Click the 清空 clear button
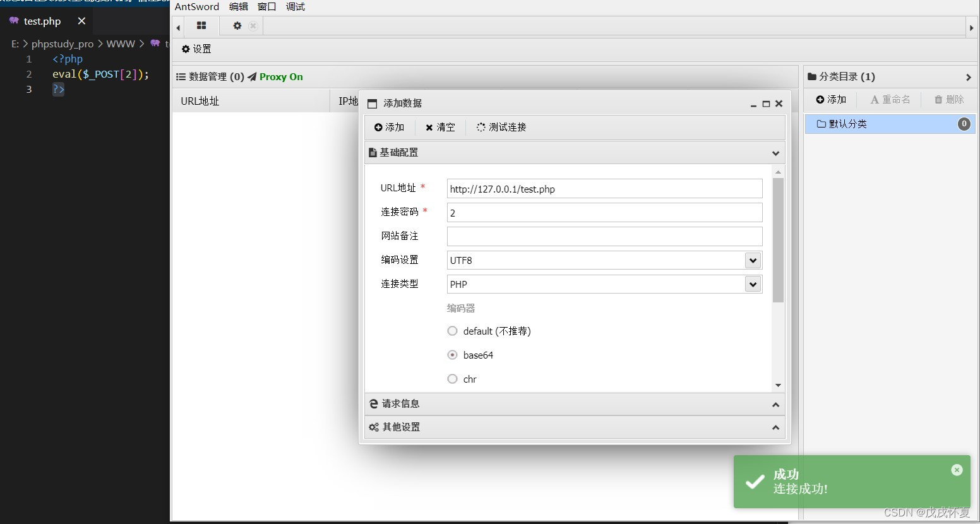Screen dimensions: 980x524 tap(440, 128)
